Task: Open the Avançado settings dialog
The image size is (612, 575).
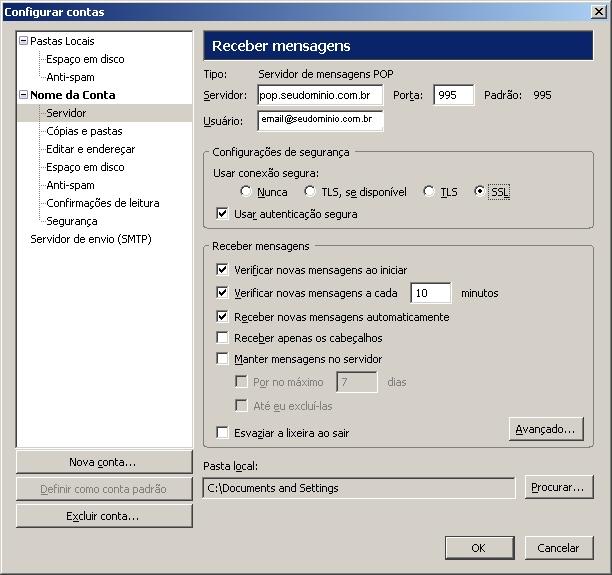Action: click(546, 429)
